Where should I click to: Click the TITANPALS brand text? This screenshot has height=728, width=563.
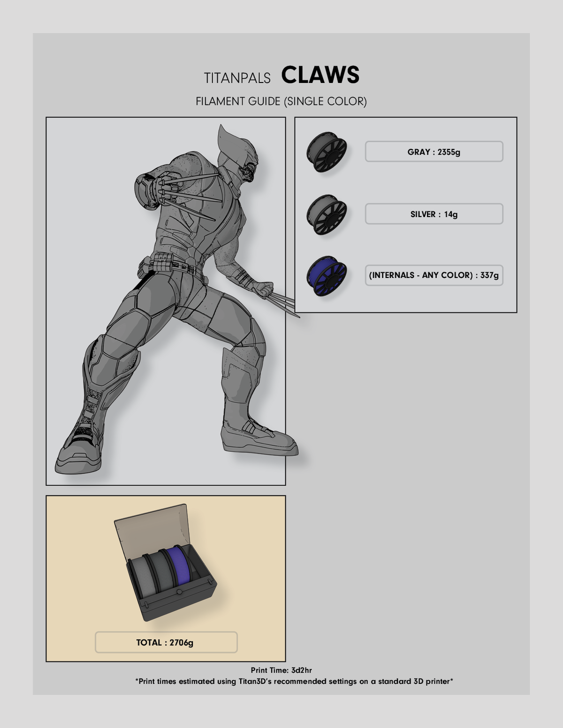tap(237, 78)
